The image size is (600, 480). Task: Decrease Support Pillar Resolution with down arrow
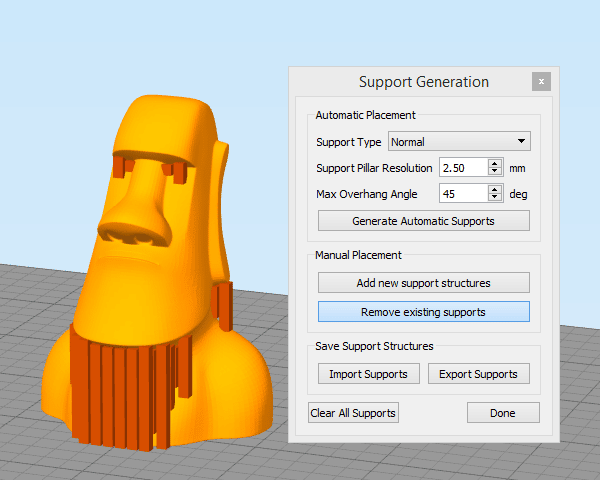tap(495, 172)
